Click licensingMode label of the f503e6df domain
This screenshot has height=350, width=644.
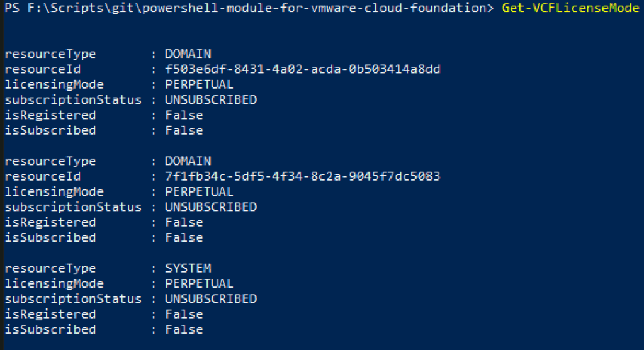54,84
